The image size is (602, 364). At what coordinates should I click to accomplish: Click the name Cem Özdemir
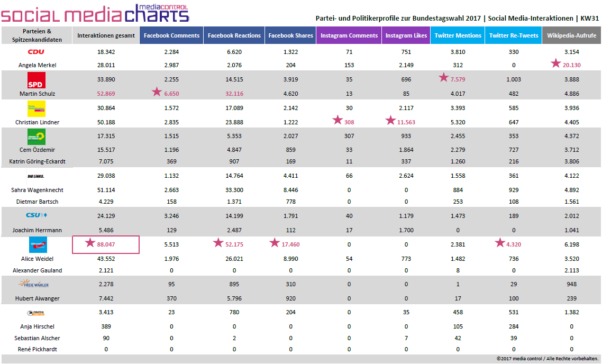click(x=37, y=150)
